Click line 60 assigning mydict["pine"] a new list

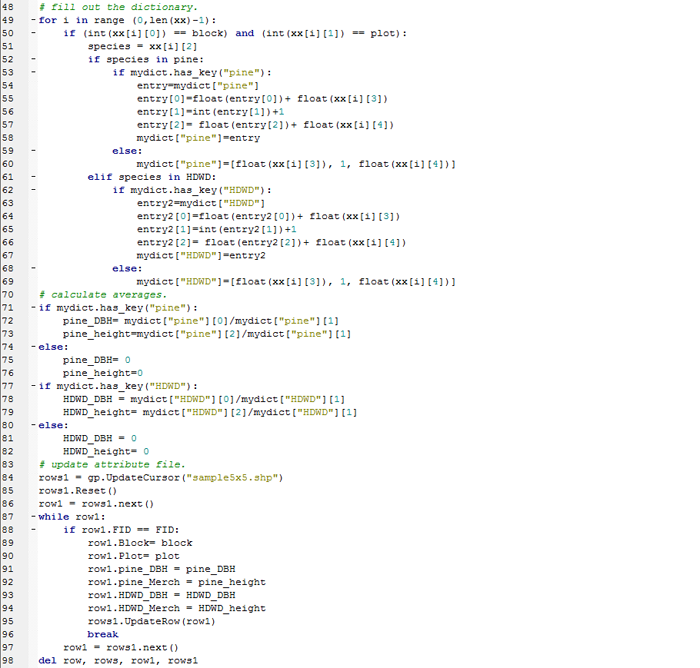pos(296,164)
